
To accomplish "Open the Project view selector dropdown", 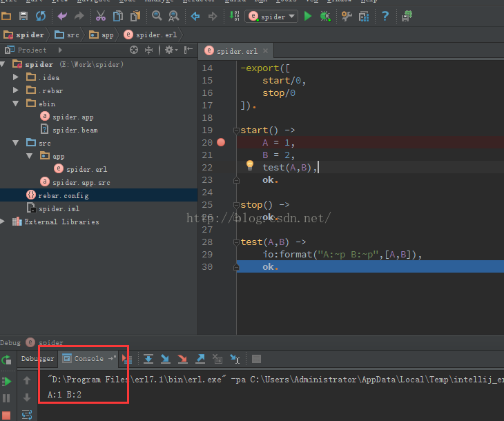I will (x=60, y=50).
